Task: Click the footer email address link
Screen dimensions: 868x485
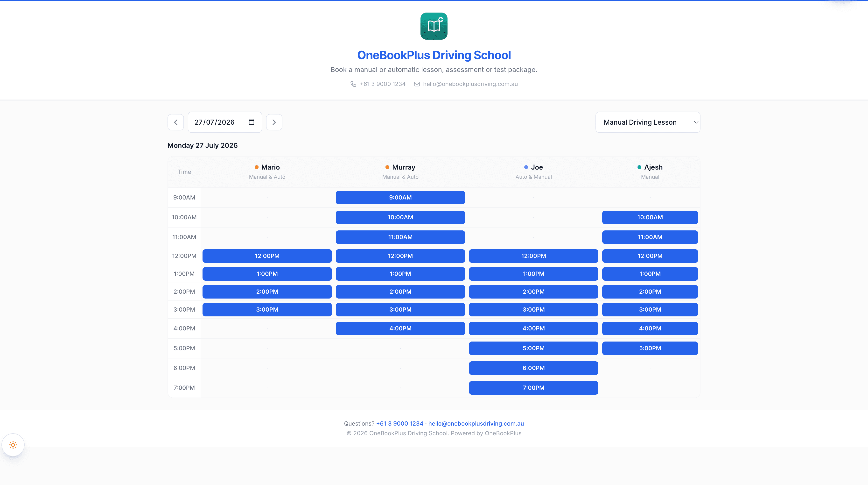Action: [476, 423]
